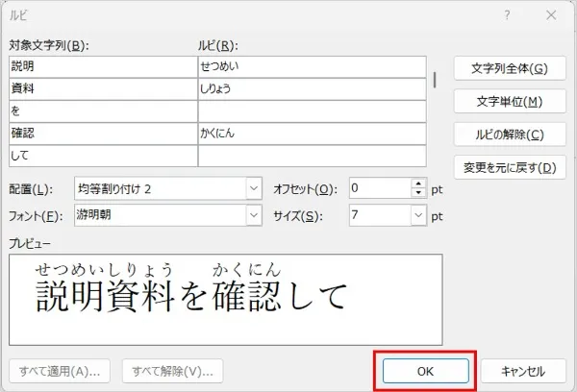This screenshot has height=392, width=577.
Task: Decrease the オフセット value with down arrow
Action: click(x=418, y=194)
